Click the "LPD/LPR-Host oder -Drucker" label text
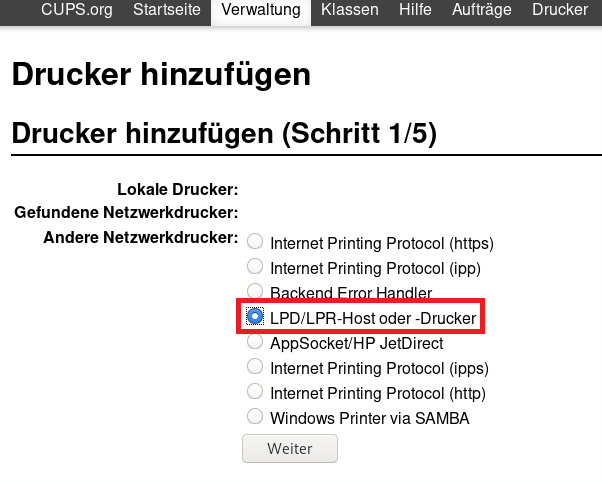This screenshot has height=482, width=602. pos(374,318)
